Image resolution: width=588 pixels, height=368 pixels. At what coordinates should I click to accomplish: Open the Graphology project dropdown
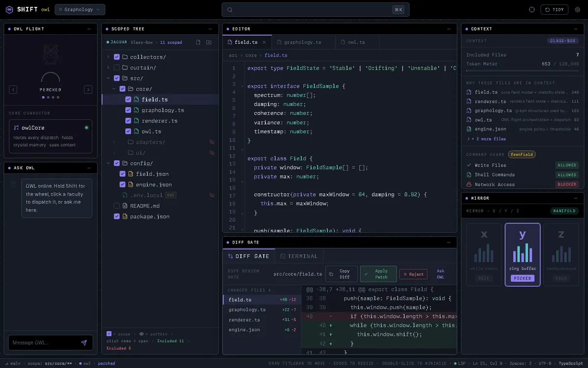point(80,9)
